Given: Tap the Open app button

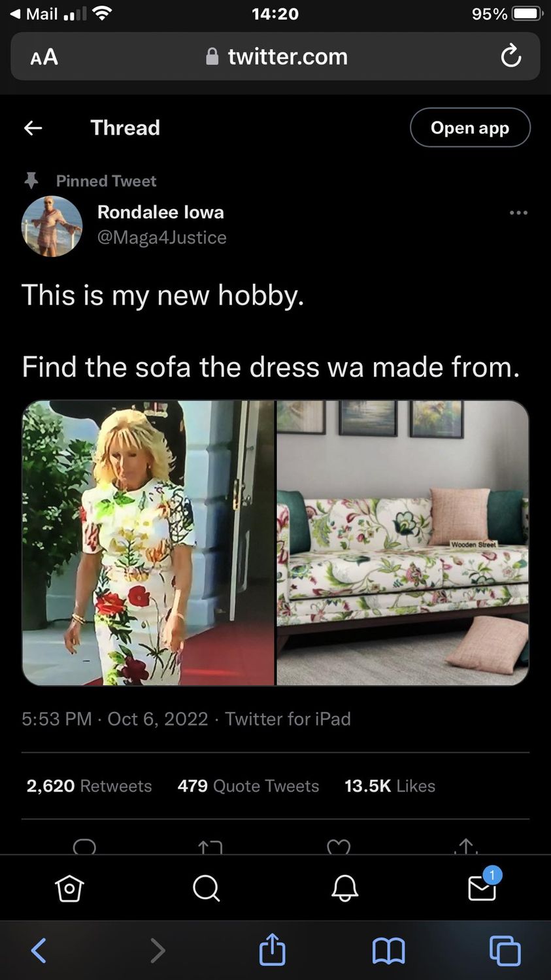Looking at the screenshot, I should pos(470,127).
